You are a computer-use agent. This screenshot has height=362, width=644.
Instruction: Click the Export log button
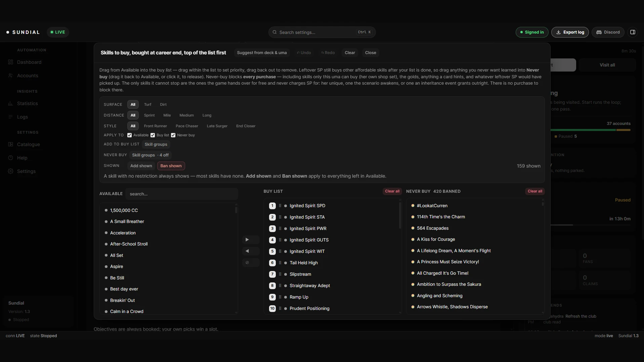570,32
